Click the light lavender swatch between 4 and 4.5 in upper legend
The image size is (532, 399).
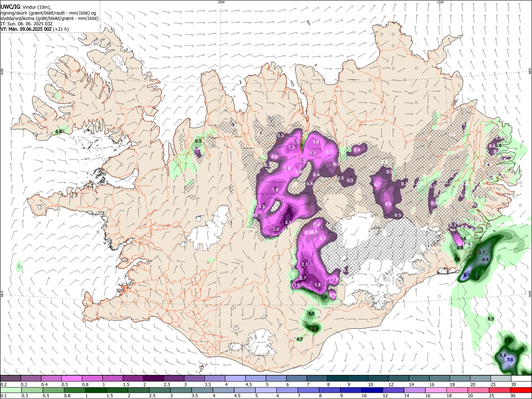point(234,379)
